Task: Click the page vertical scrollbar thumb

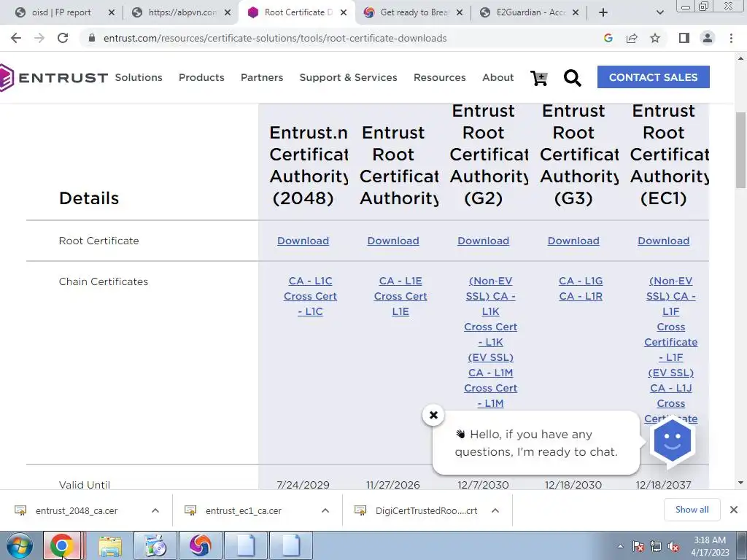Action: click(741, 150)
